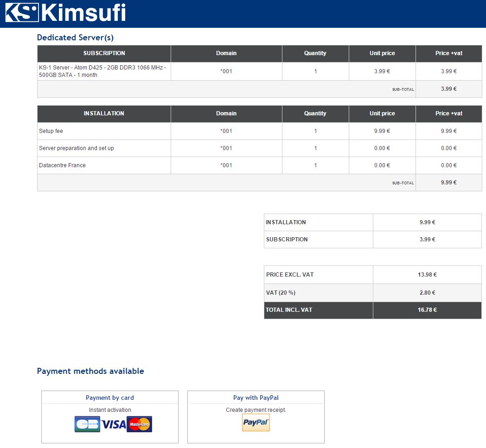Viewport: 486px width, 448px height.
Task: Click Setup fee quantity 1
Action: pos(315,131)
